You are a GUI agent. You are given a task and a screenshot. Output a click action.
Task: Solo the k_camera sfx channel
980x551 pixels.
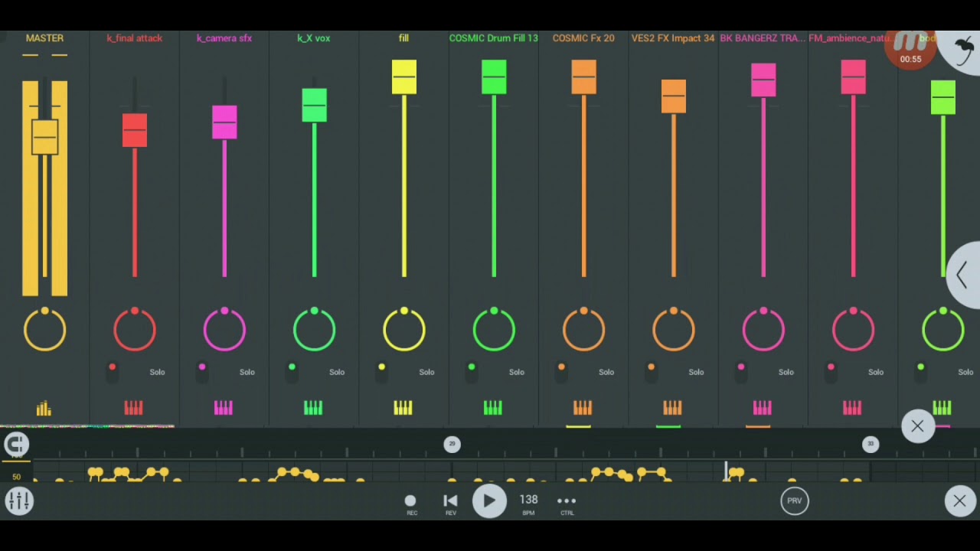pos(247,372)
